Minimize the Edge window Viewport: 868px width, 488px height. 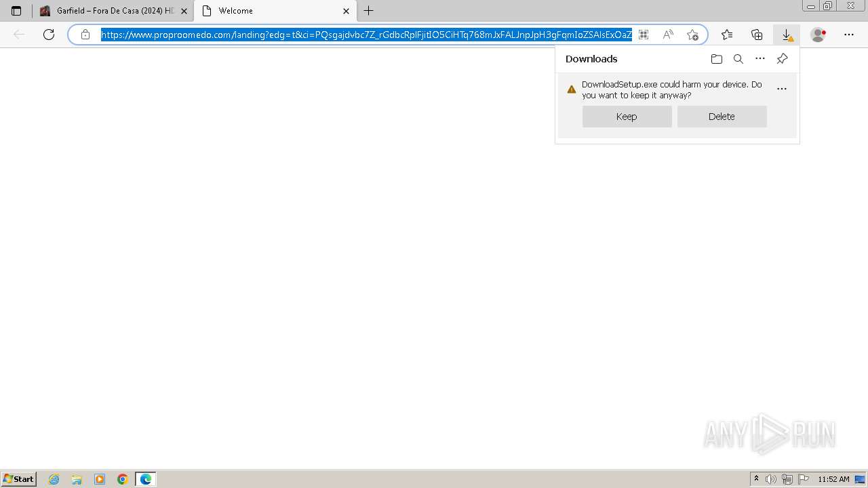811,6
